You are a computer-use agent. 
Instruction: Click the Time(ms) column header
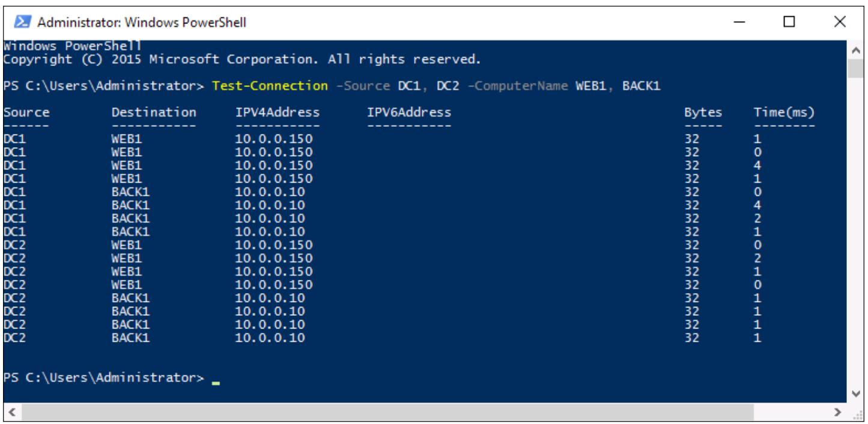click(784, 112)
